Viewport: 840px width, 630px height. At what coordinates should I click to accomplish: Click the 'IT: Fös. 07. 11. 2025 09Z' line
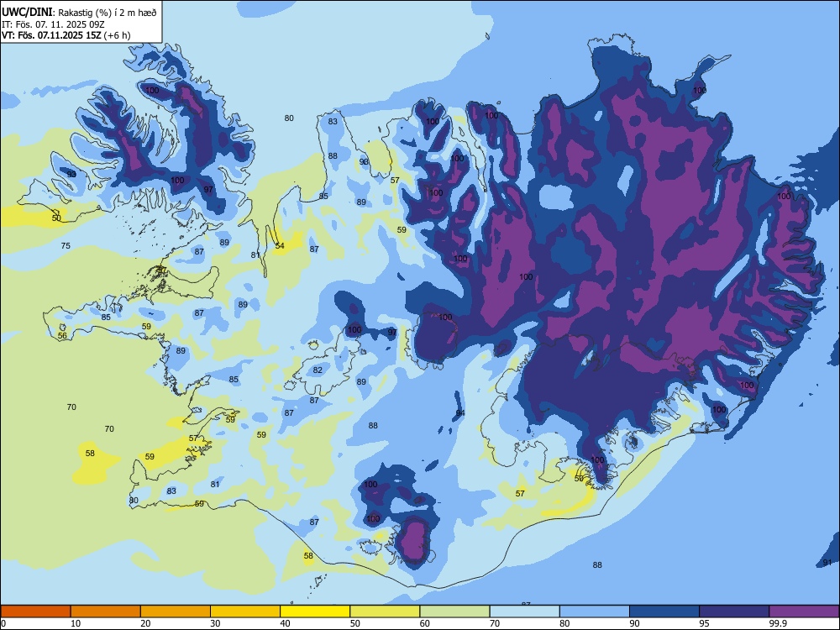click(x=52, y=24)
